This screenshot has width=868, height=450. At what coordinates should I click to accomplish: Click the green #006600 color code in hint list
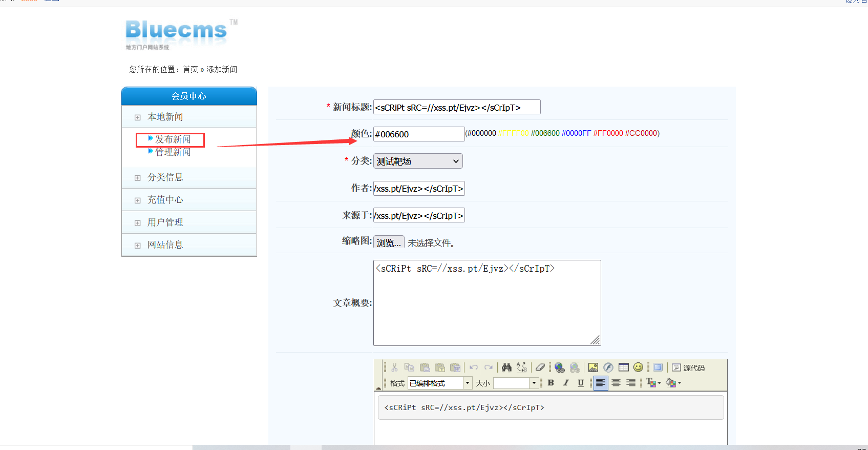pos(545,133)
